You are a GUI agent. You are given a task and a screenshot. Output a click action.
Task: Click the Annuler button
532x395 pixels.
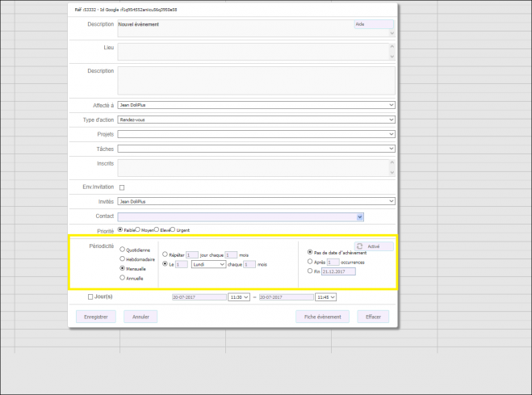point(140,317)
